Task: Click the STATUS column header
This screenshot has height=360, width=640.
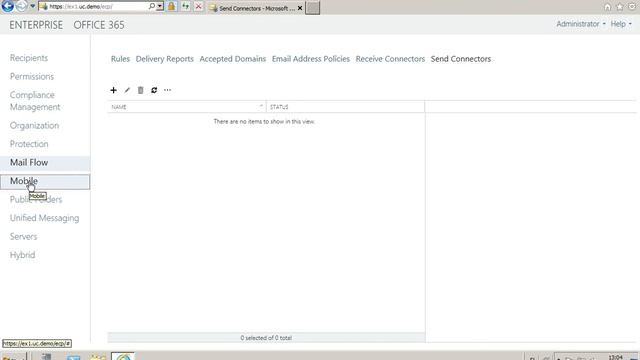Action: 345,107
